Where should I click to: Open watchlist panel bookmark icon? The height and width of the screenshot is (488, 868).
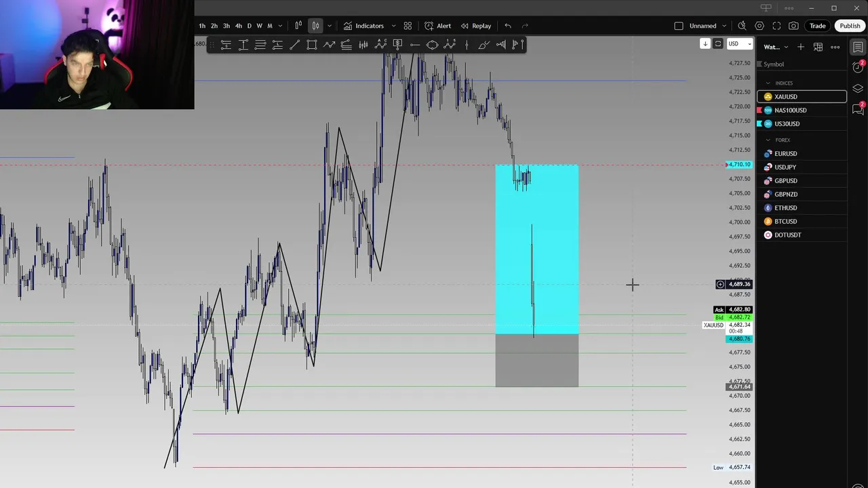click(858, 47)
